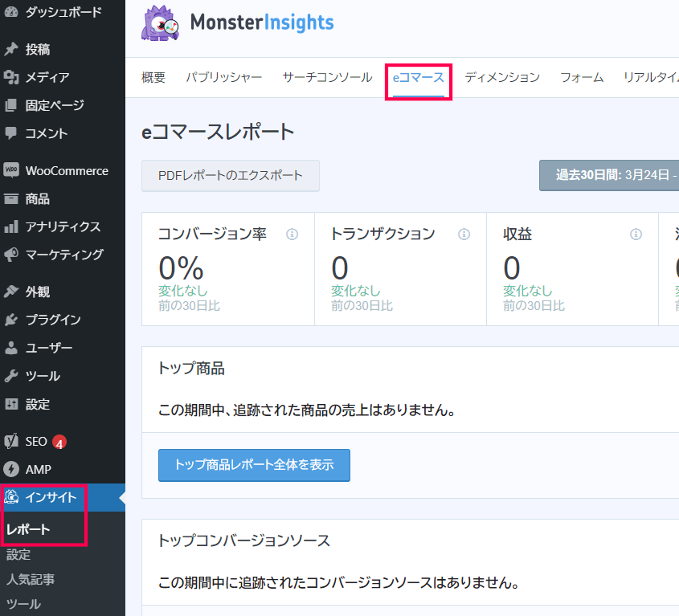Click the Pages (固定ページ) icon
Viewport: 679px width, 616px height.
point(11,105)
